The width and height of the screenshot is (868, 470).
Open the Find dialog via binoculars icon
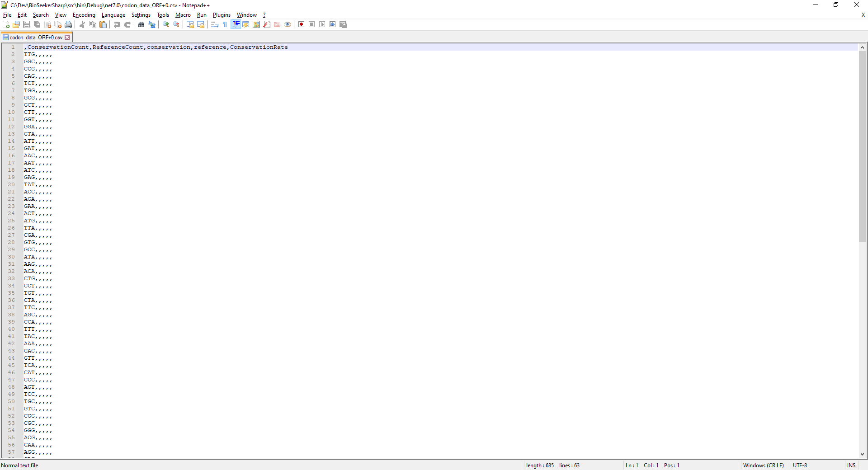[142, 24]
